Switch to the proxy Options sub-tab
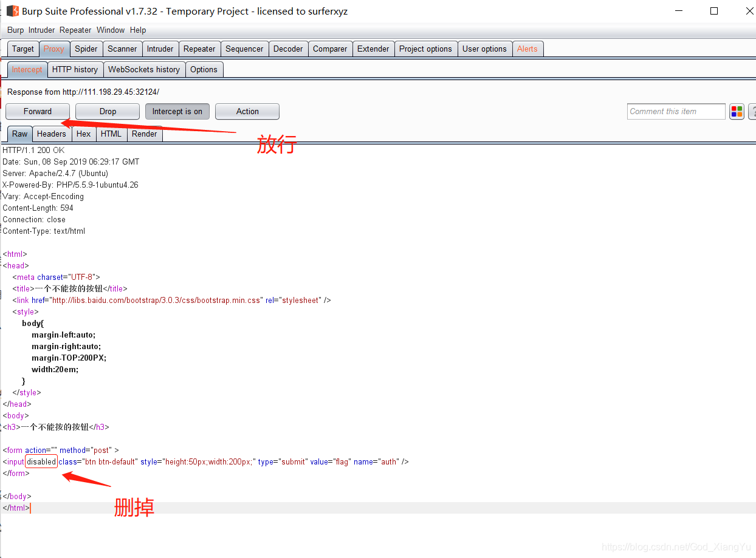The height and width of the screenshot is (558, 756). tap(204, 70)
